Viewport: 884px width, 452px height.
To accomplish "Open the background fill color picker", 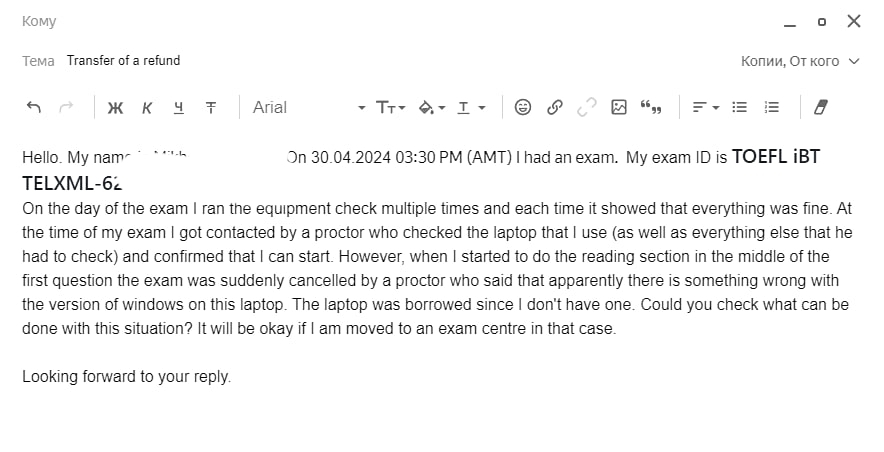I will [431, 108].
